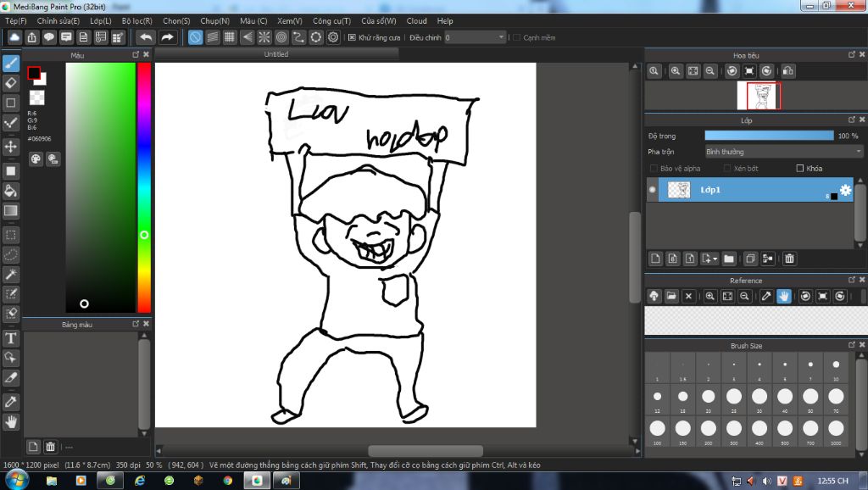Open the Điều chỉnh correction dropdown

click(x=475, y=37)
